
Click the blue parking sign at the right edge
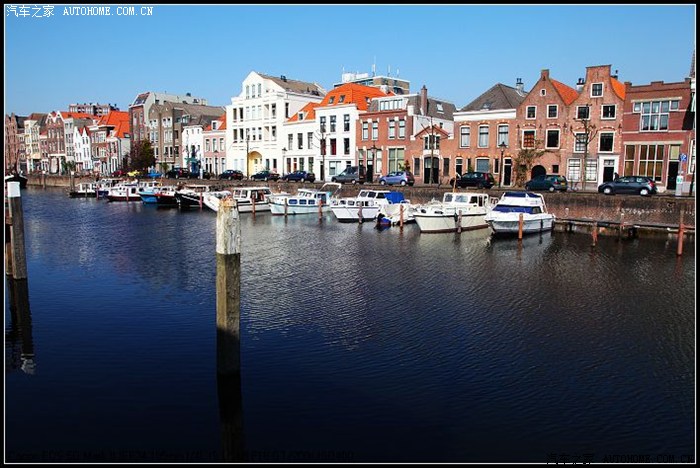tap(683, 158)
